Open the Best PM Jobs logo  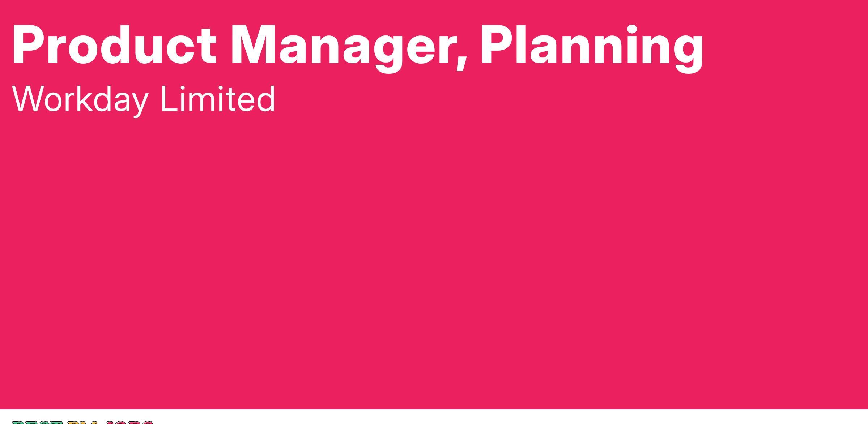[x=82, y=422]
